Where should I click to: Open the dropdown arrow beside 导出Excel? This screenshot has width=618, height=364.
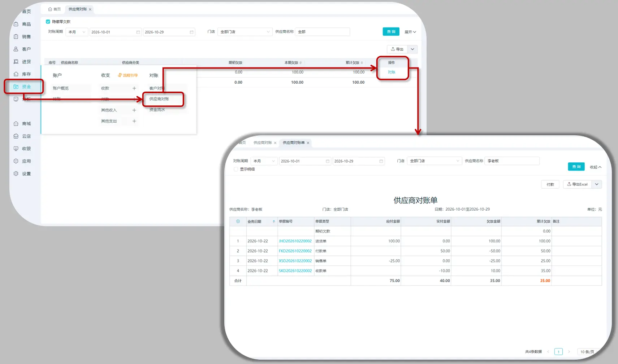pos(597,184)
